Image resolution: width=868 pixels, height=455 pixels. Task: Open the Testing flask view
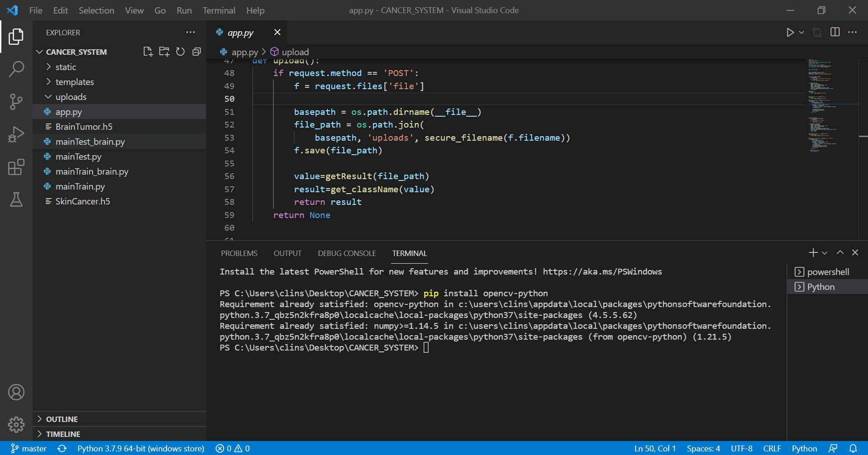(x=16, y=199)
